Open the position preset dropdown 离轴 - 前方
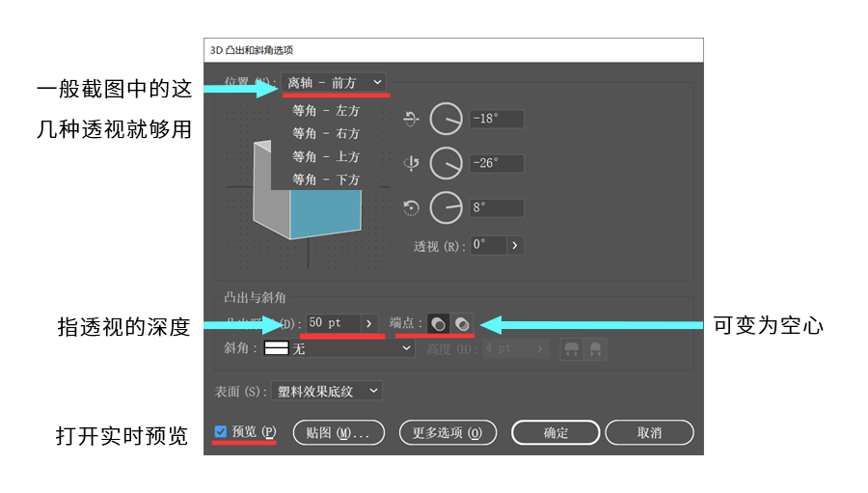868x493 pixels. [x=334, y=83]
